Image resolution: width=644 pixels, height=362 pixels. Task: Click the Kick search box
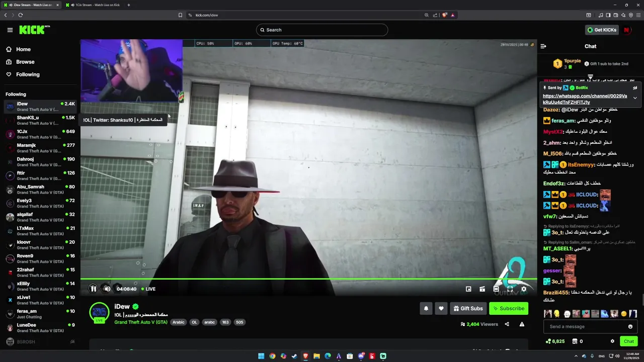(x=322, y=30)
